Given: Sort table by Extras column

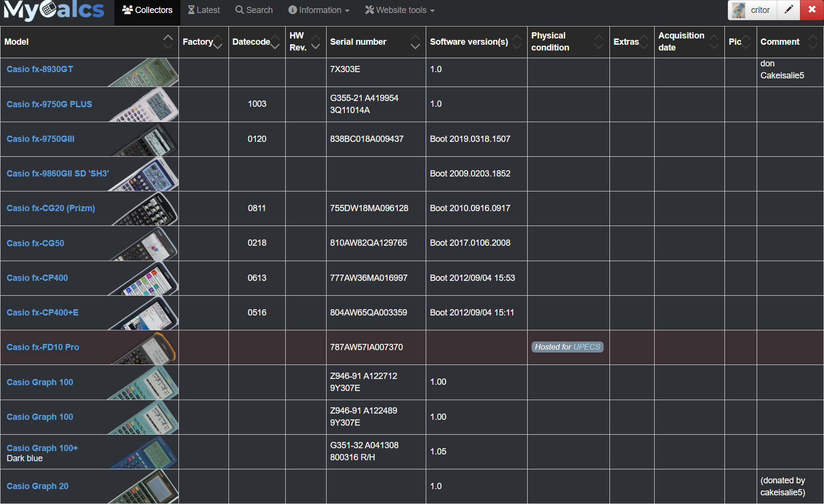Looking at the screenshot, I should point(632,42).
